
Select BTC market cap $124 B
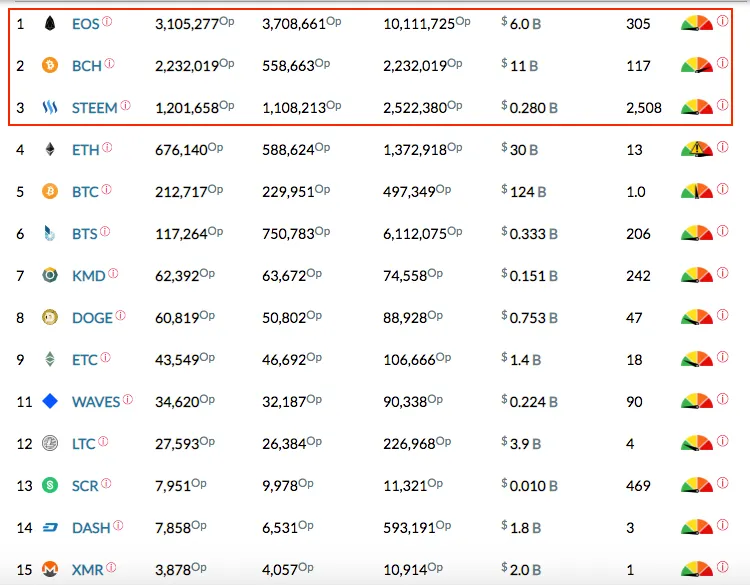coord(524,192)
